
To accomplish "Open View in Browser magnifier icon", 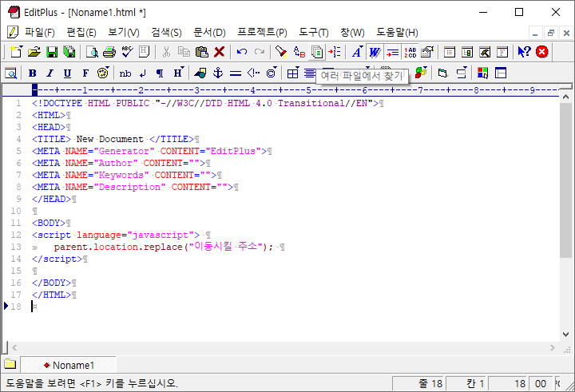I will [11, 73].
